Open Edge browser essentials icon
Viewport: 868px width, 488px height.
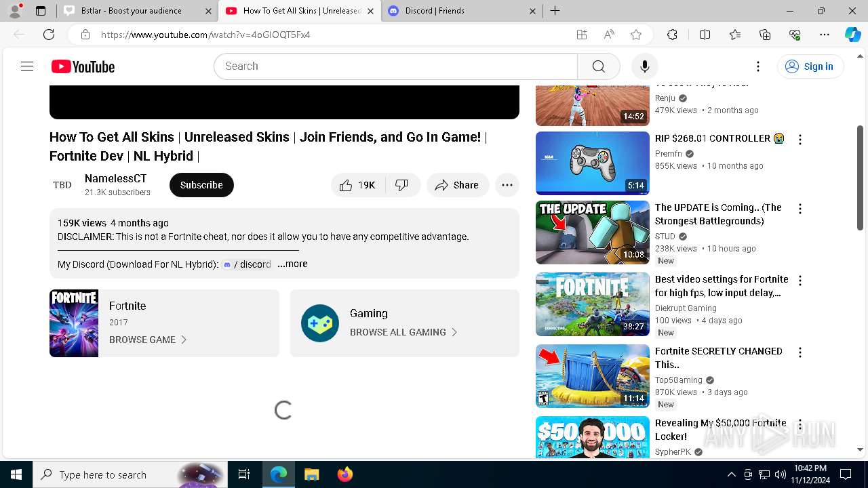[x=795, y=35]
